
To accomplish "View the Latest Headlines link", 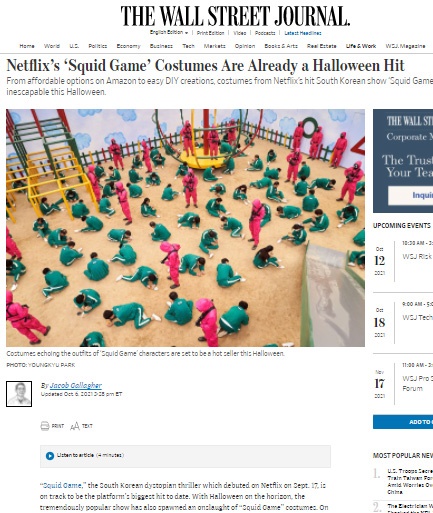I will (303, 33).
